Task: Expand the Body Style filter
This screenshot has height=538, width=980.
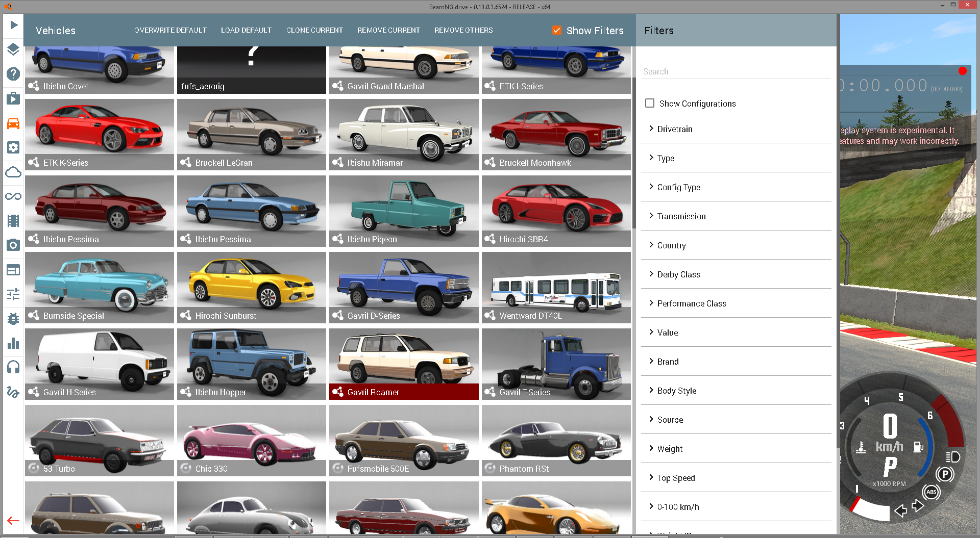Action: pyautogui.click(x=736, y=391)
